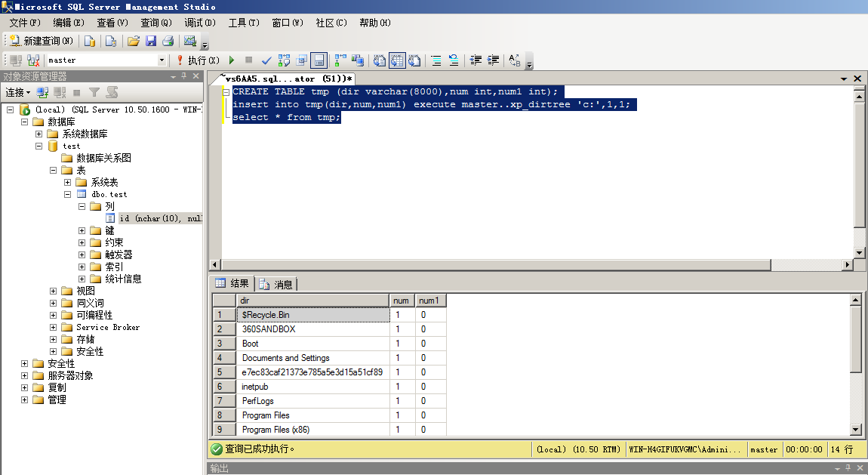
Task: Click the New Query toolbar button
Action: point(42,41)
